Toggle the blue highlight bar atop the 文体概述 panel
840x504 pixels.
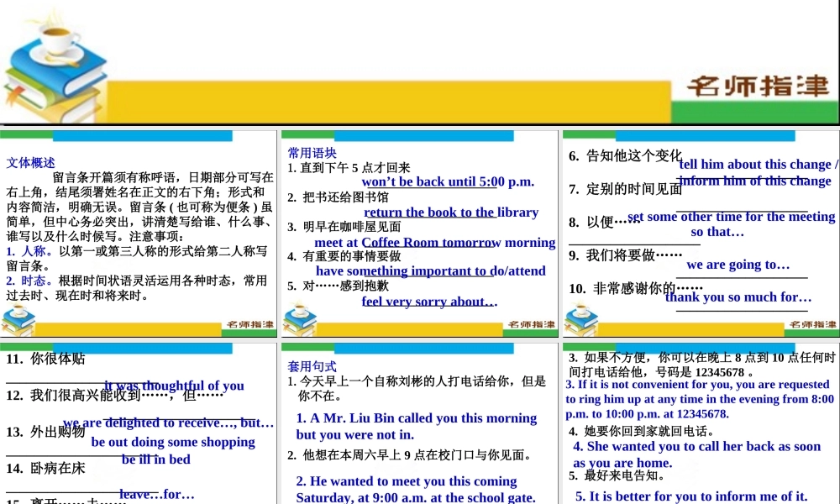pos(143,135)
